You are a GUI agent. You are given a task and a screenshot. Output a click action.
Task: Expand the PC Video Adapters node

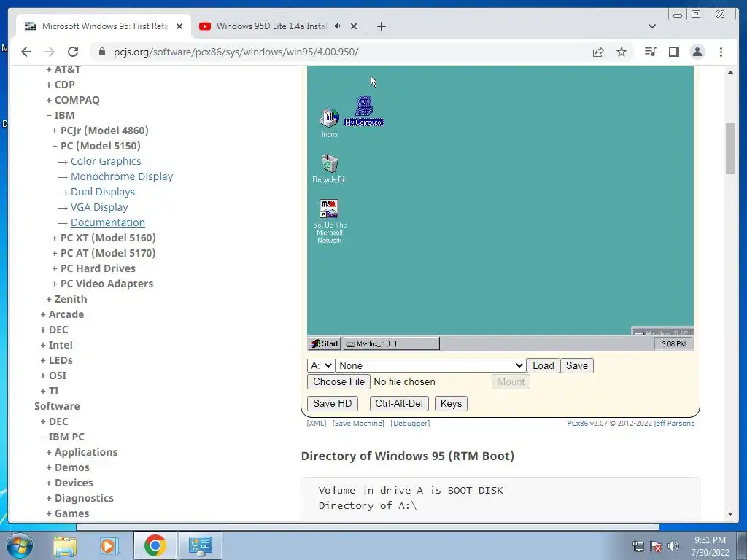pyautogui.click(x=103, y=284)
